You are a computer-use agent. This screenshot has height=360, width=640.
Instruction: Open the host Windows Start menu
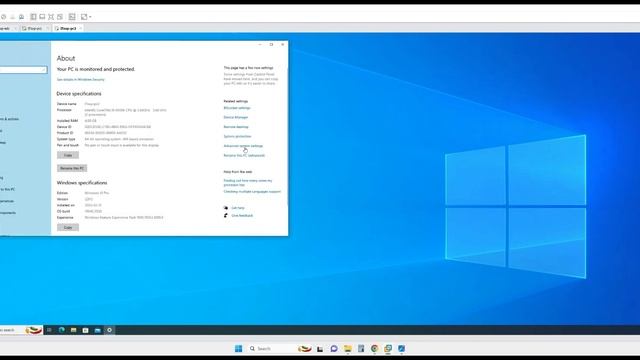pyautogui.click(x=238, y=348)
